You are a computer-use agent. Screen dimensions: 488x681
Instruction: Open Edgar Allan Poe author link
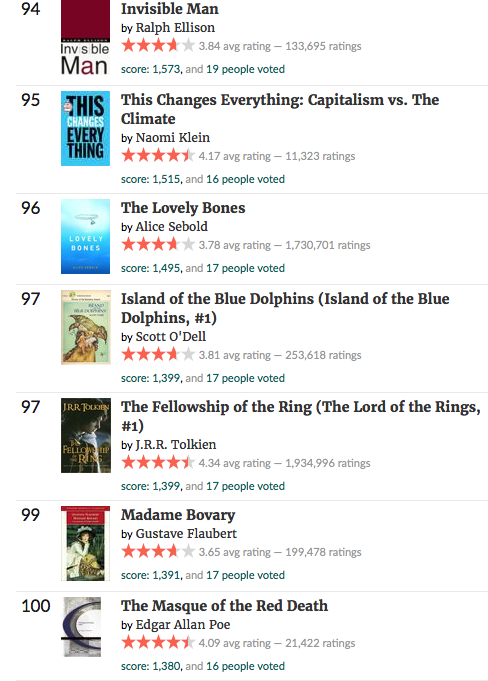tap(183, 625)
